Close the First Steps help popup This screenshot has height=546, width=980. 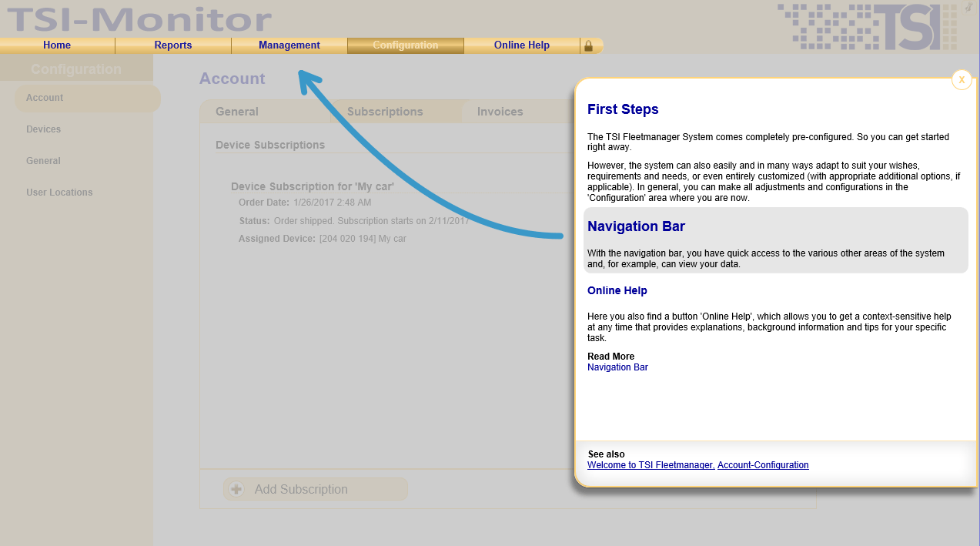[962, 79]
